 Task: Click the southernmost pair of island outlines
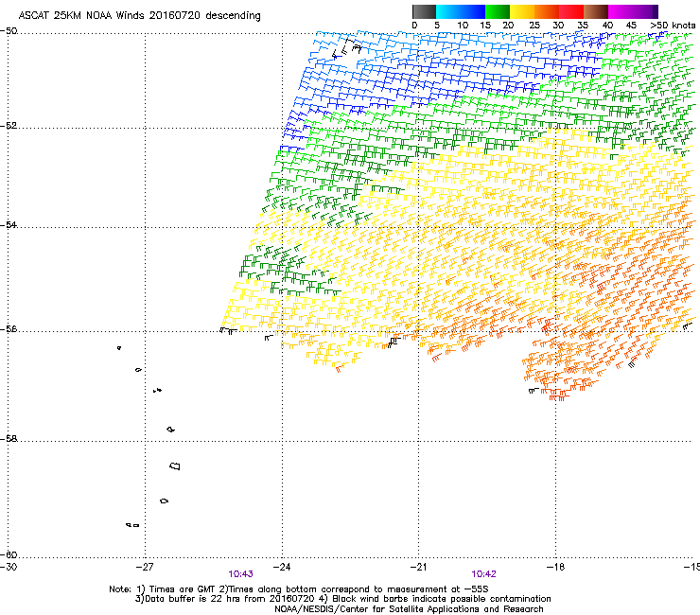(x=132, y=525)
